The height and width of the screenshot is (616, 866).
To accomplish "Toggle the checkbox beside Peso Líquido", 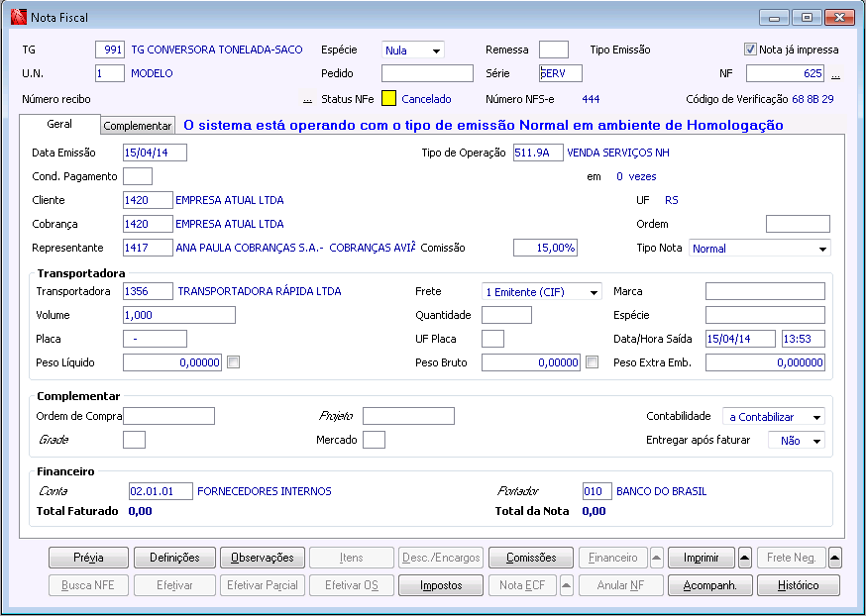I will 234,362.
